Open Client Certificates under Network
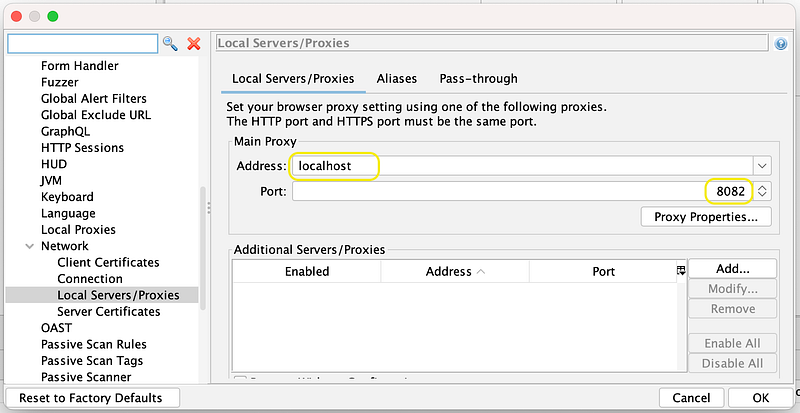This screenshot has height=413, width=800. [x=108, y=262]
